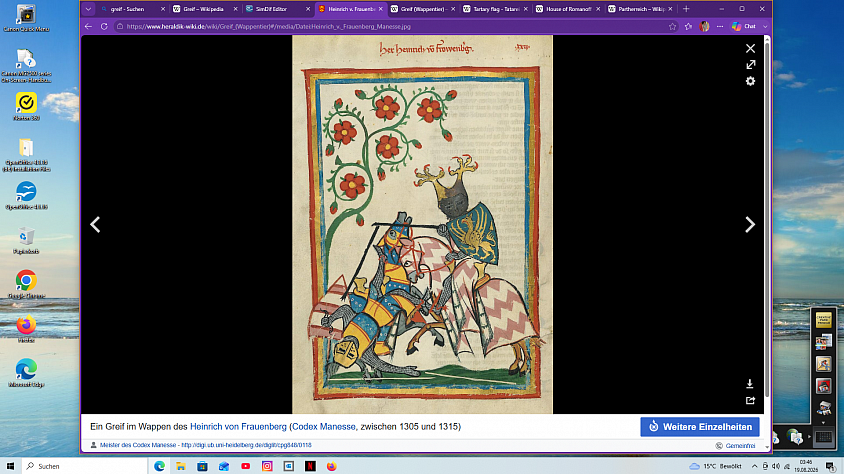Open the Canon On-Screen-Handbuch shortcut
Screen dimensions: 844x474
coord(26,65)
